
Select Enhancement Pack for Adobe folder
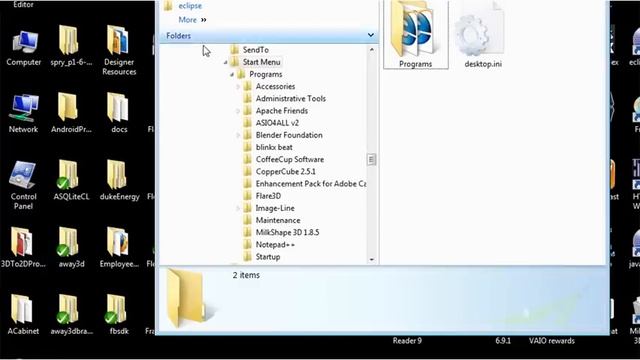(x=311, y=184)
